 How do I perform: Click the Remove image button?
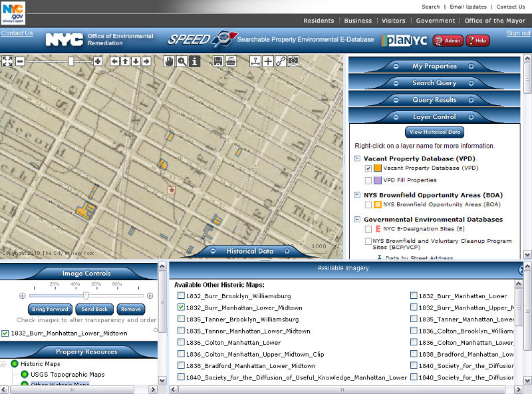[131, 309]
